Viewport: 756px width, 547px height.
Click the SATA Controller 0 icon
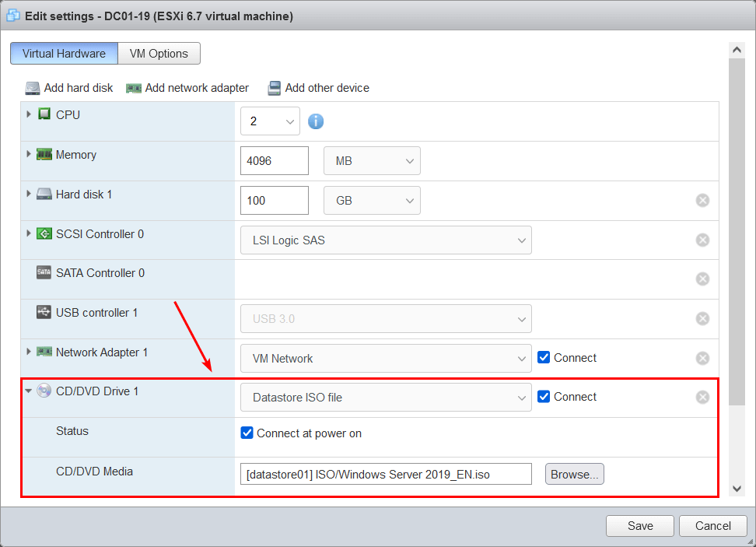click(x=44, y=272)
